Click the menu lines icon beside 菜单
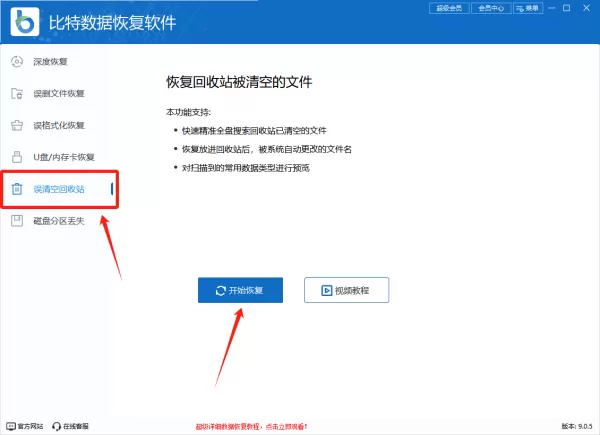 tap(520, 8)
